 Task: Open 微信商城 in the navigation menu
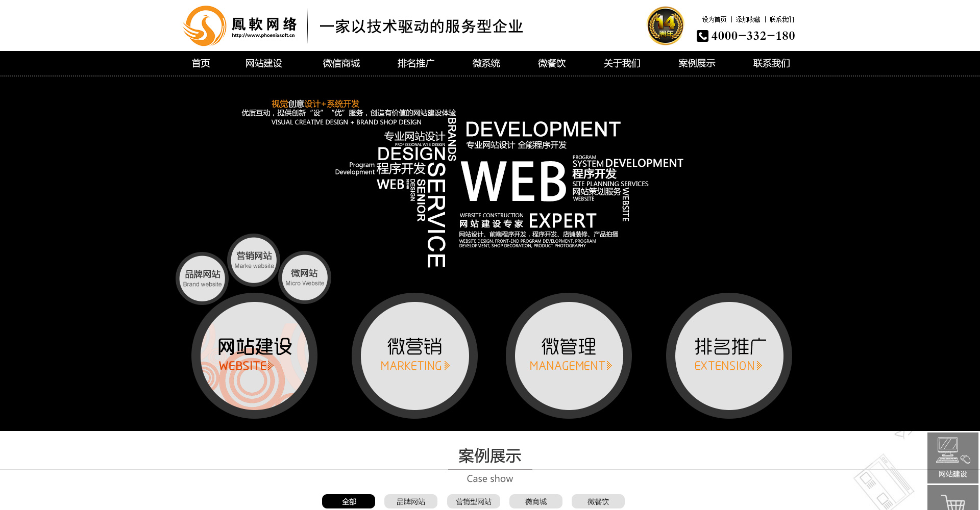tap(341, 63)
